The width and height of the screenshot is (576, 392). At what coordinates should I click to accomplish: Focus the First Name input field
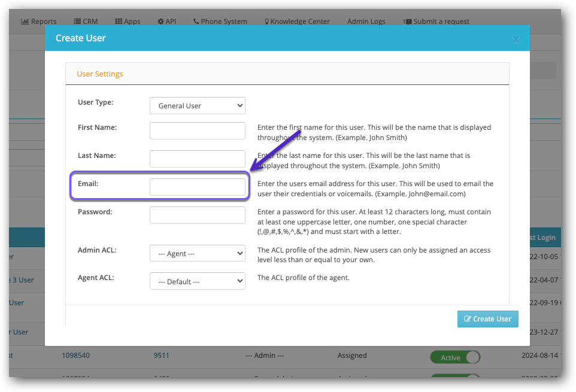[x=197, y=130]
